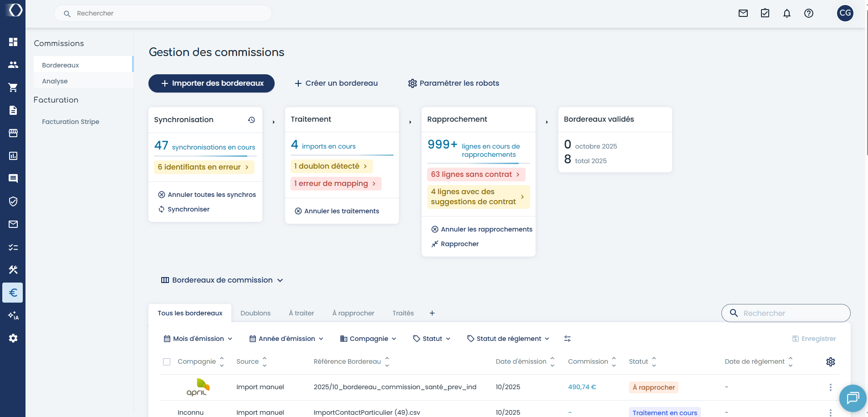Open the shield security section from sidebar
868x417 pixels.
coord(13,201)
